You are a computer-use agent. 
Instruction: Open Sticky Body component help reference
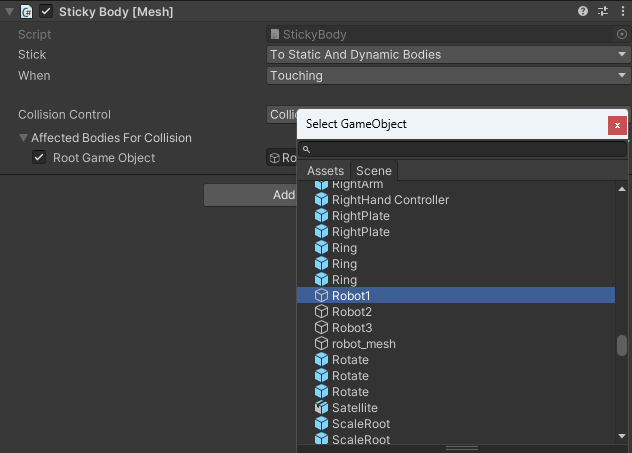tap(582, 11)
